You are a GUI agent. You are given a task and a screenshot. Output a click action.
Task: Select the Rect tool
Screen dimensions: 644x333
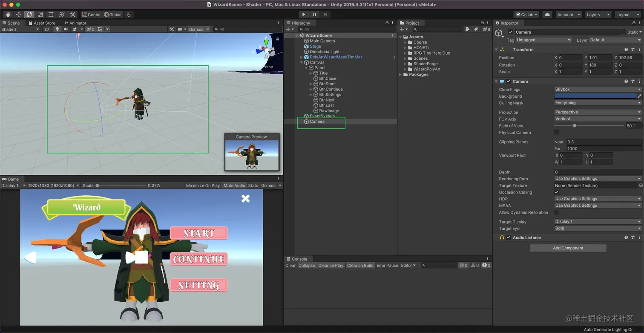(x=51, y=14)
